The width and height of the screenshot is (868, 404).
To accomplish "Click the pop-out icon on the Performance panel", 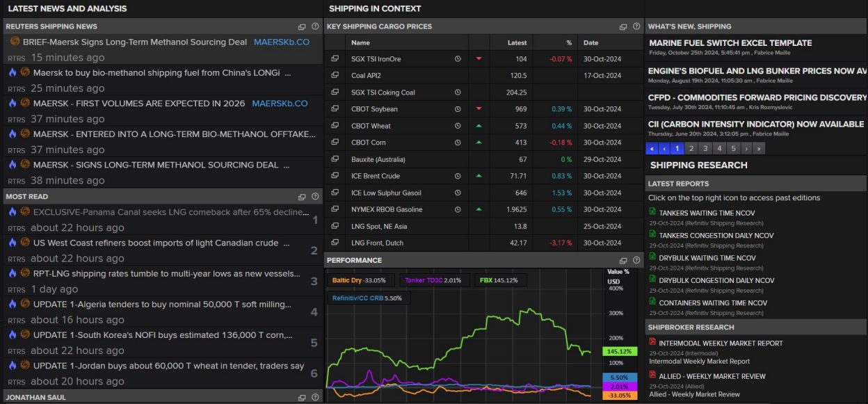I will (623, 260).
